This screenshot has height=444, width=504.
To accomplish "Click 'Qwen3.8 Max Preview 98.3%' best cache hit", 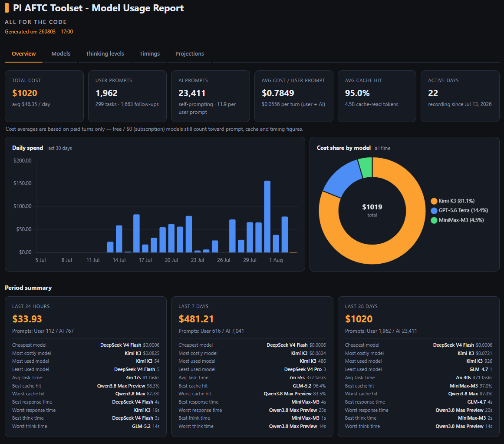I will click(128, 386).
